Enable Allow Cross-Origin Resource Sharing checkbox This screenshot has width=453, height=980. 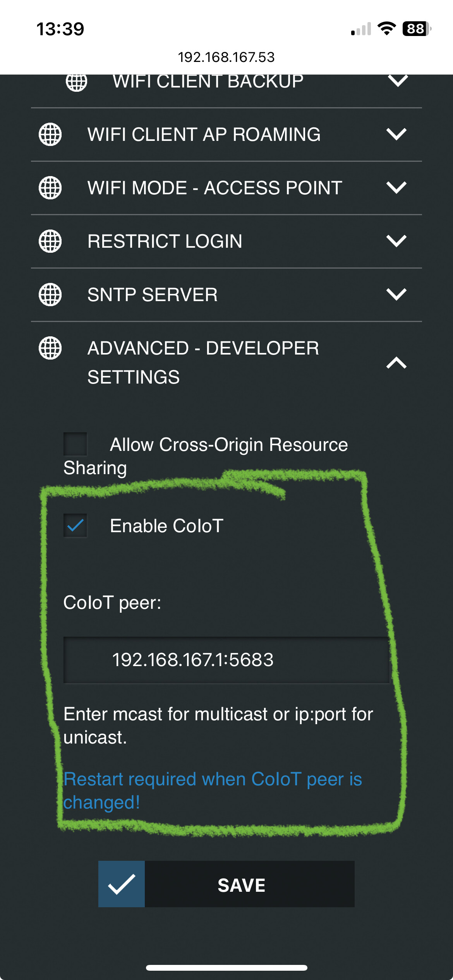tap(75, 444)
